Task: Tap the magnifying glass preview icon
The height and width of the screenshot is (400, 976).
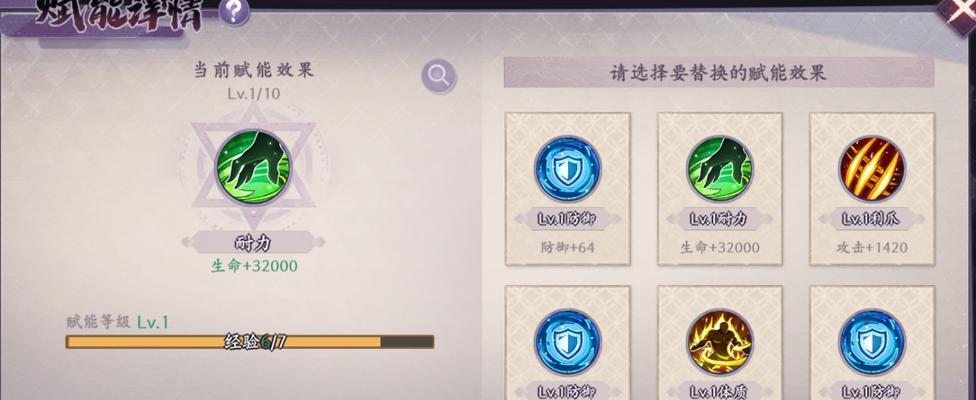Action: tap(439, 77)
